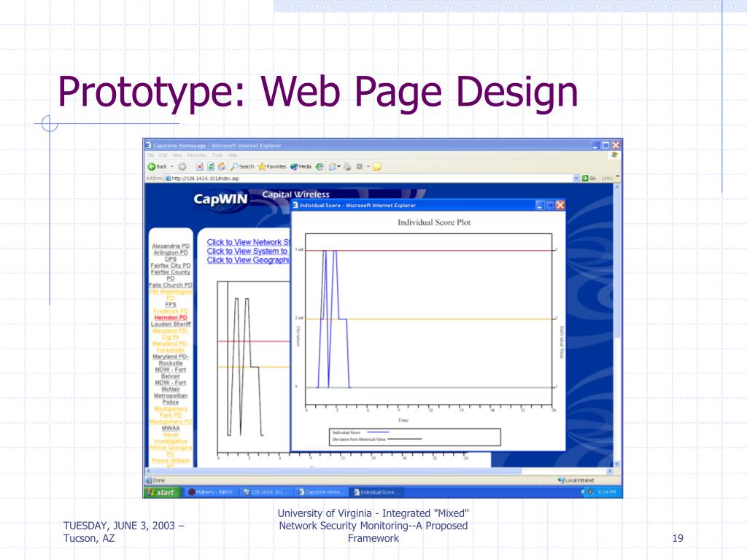Screen dimensions: 747x560
Task: Open the Arlington PD link
Action: point(171,253)
